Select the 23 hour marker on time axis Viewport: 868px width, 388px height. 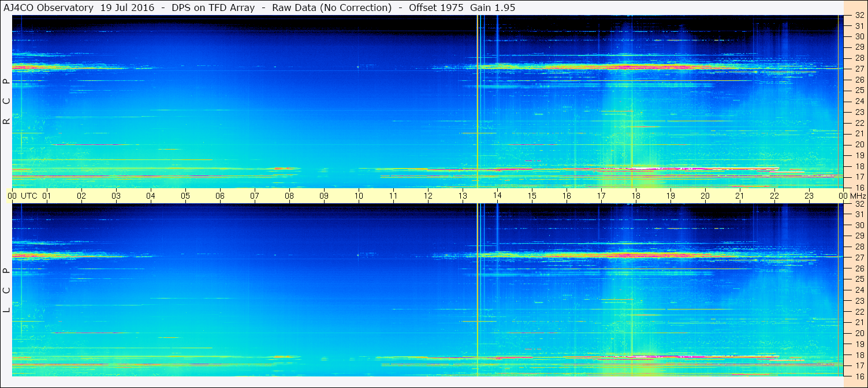809,196
